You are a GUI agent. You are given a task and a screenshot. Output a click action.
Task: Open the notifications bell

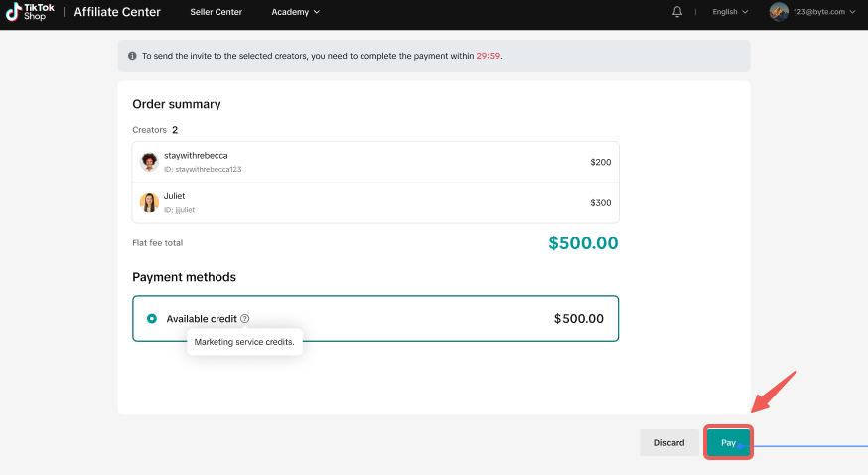tap(677, 12)
